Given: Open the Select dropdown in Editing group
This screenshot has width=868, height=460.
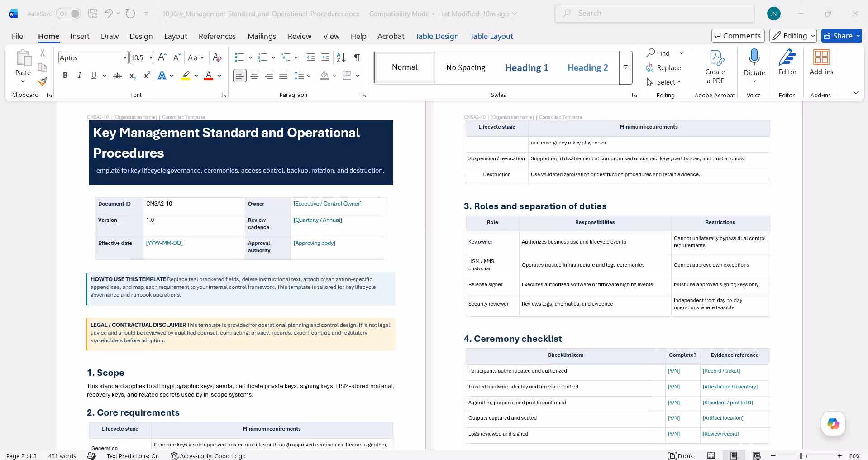Looking at the screenshot, I should click(x=663, y=82).
